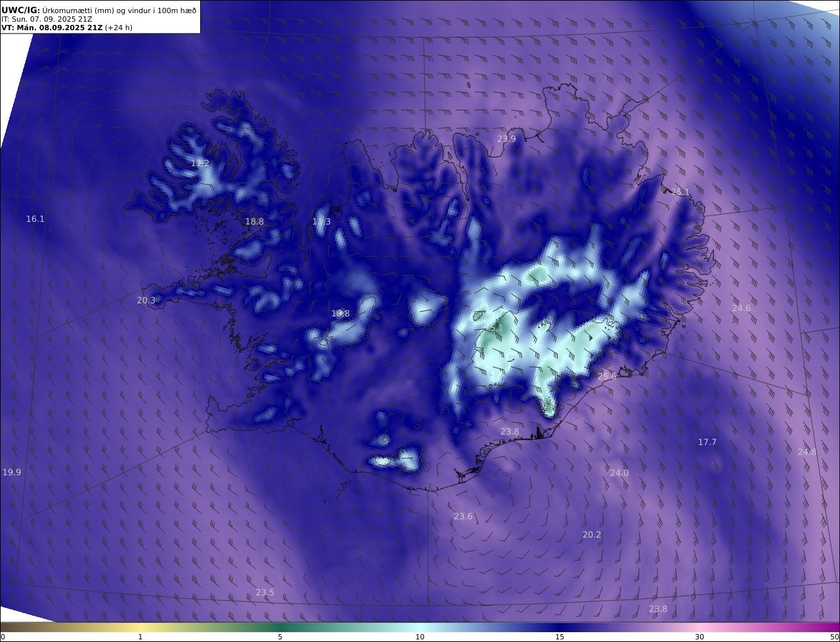Click the 16.1 value west of Iceland
The width and height of the screenshot is (840, 642).
pyautogui.click(x=35, y=219)
